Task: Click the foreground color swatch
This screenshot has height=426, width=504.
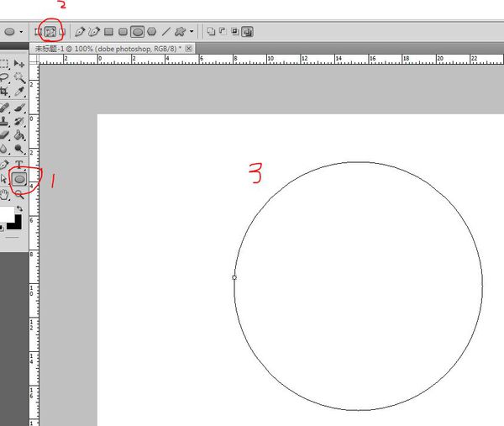Action: [6, 214]
